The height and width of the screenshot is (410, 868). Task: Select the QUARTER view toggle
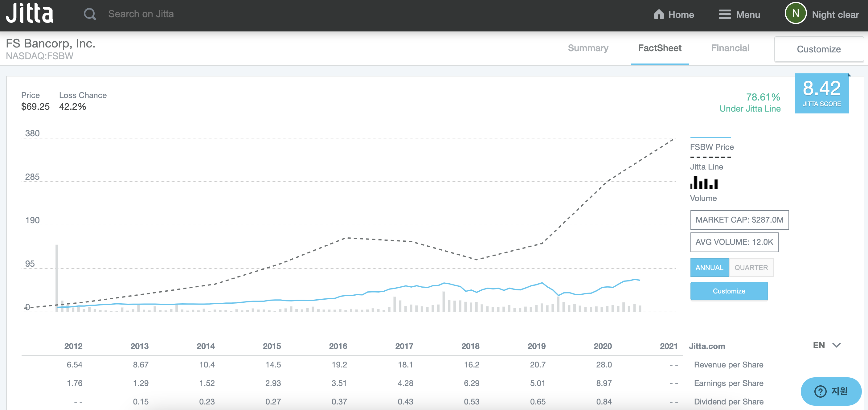coord(751,268)
